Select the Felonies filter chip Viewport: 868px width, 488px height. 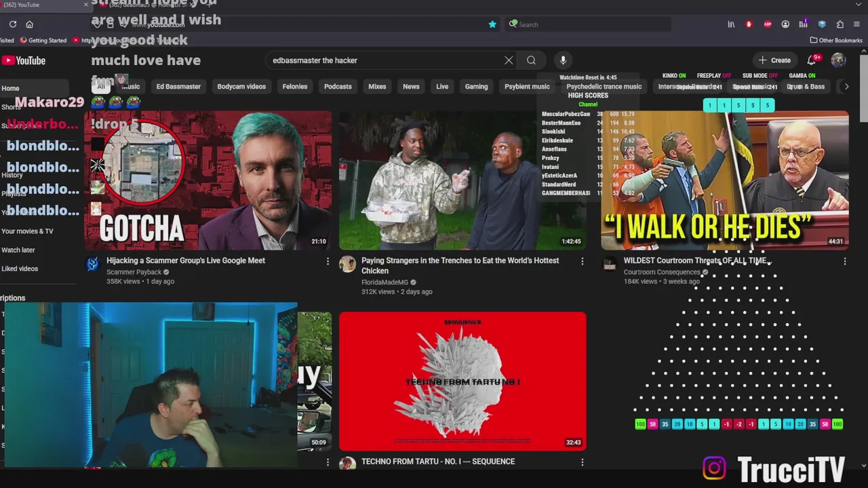[x=295, y=87]
